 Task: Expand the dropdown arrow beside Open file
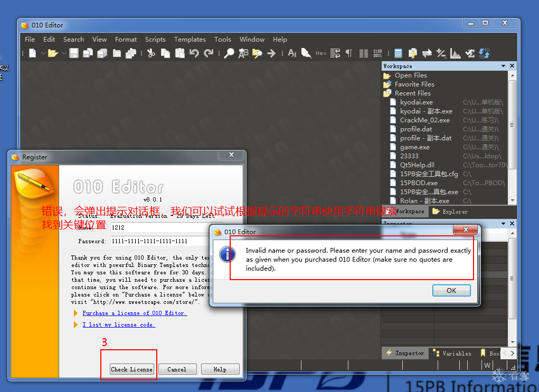[64, 53]
